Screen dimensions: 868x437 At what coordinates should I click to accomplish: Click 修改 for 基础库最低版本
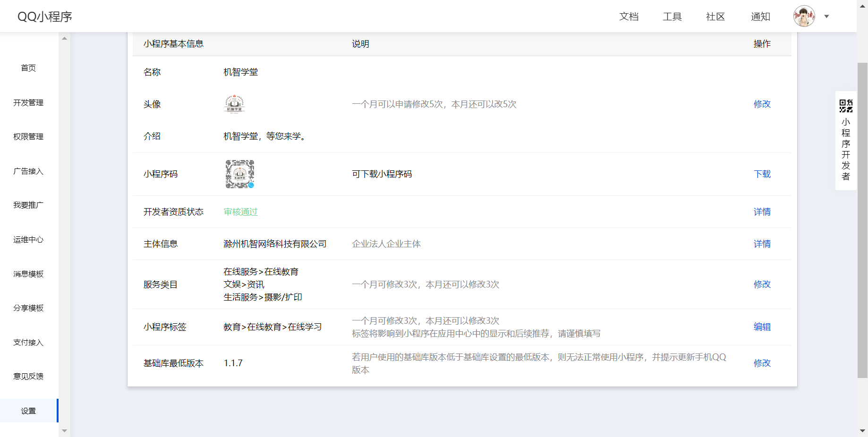pyautogui.click(x=762, y=363)
